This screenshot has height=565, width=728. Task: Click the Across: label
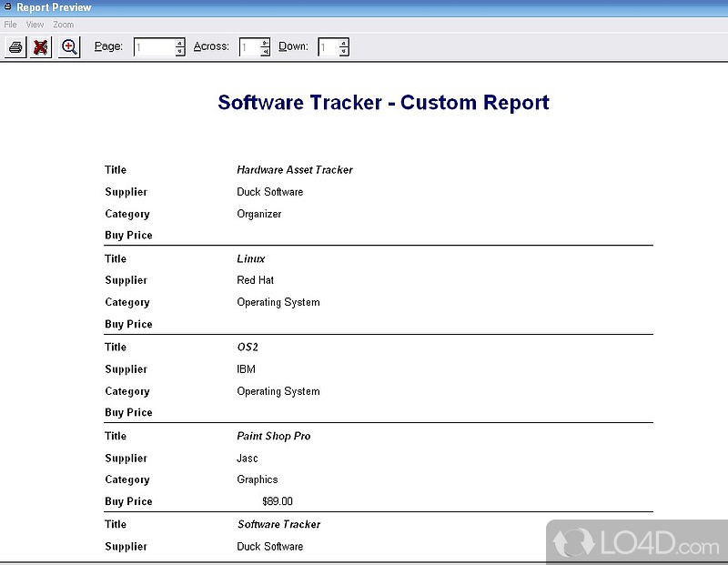tap(211, 46)
